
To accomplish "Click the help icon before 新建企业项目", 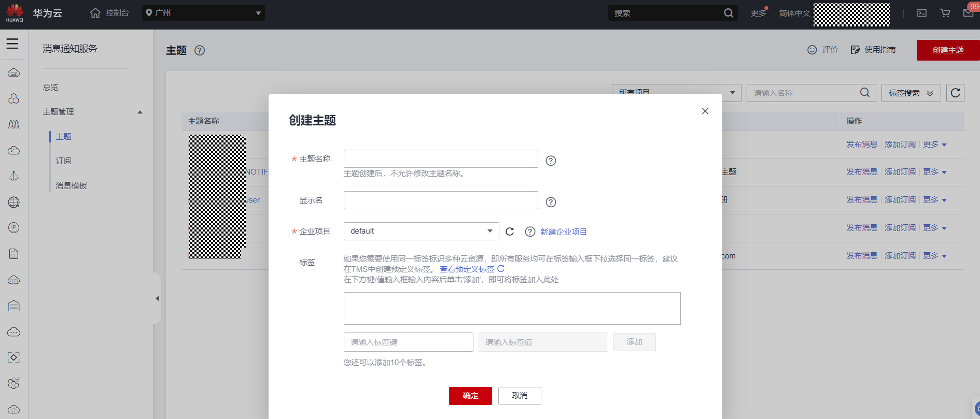I will [530, 232].
